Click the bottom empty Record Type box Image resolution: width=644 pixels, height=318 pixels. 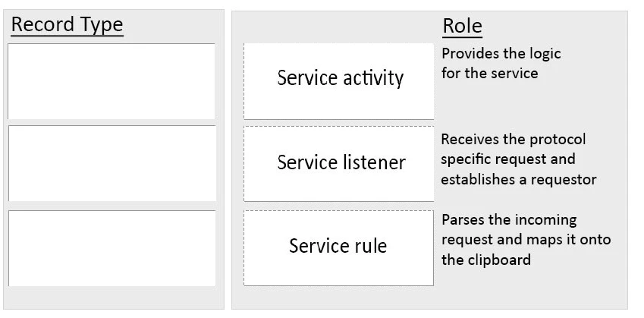point(112,247)
